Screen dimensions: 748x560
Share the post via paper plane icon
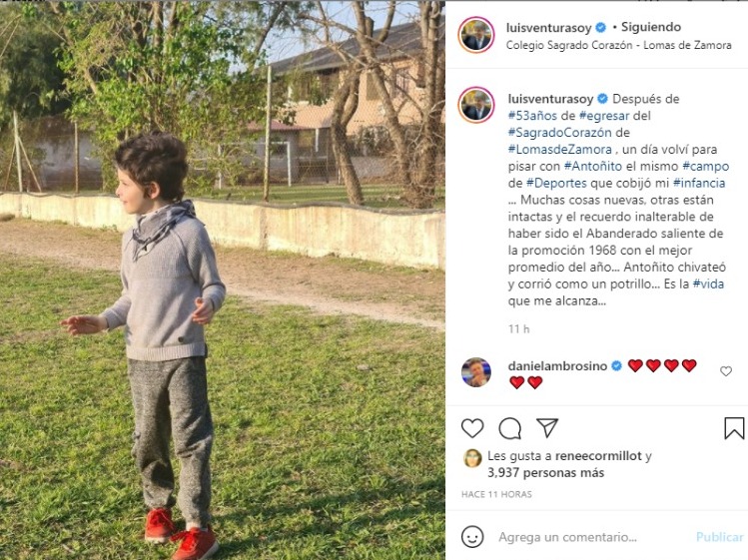click(x=546, y=428)
